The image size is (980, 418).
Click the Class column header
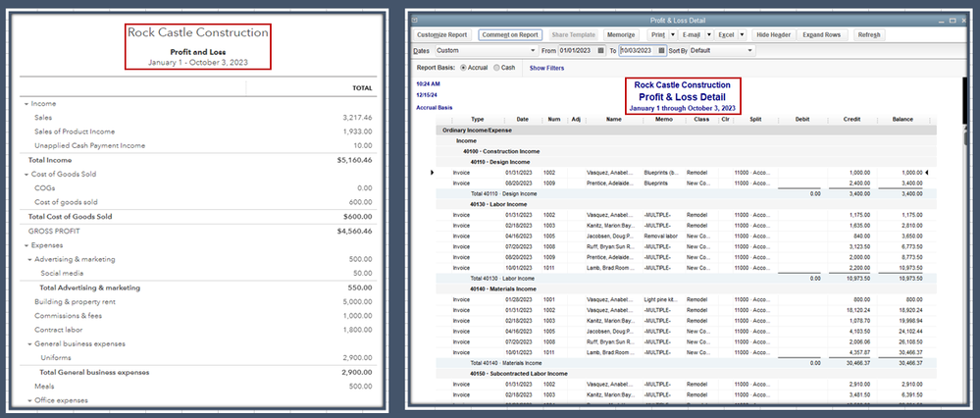[701, 120]
